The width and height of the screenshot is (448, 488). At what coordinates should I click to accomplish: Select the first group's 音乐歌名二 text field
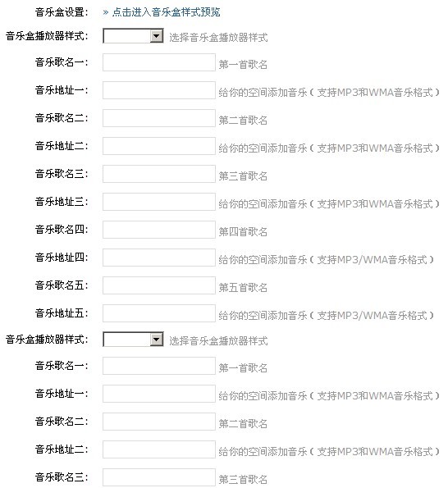[159, 118]
